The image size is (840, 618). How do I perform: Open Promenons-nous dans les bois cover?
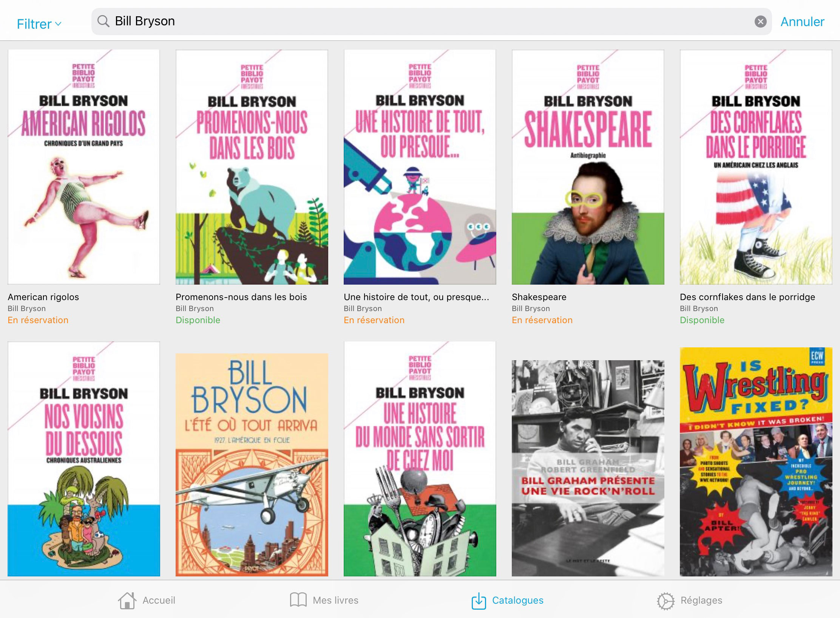252,167
